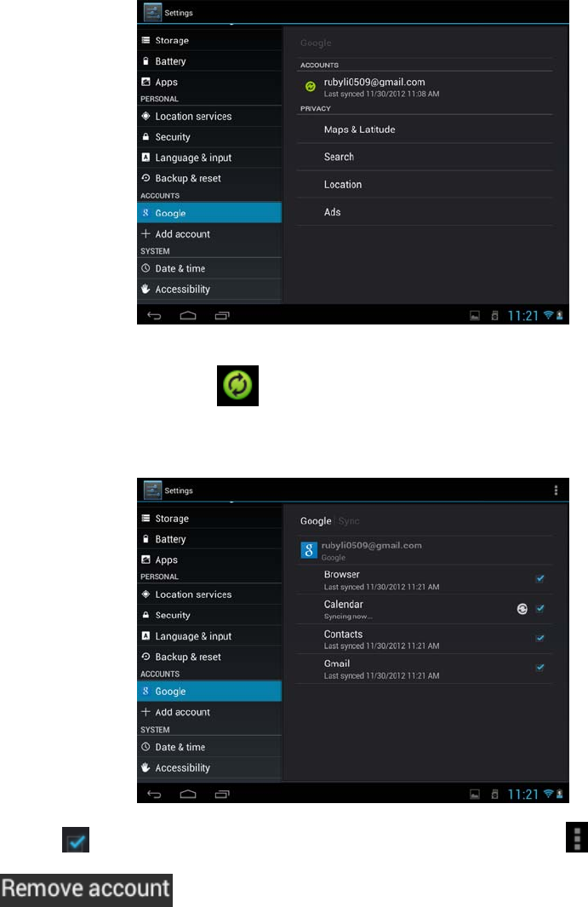This screenshot has height=907, width=588.
Task: Toggle the Browser sync checkbox
Action: tap(540, 578)
